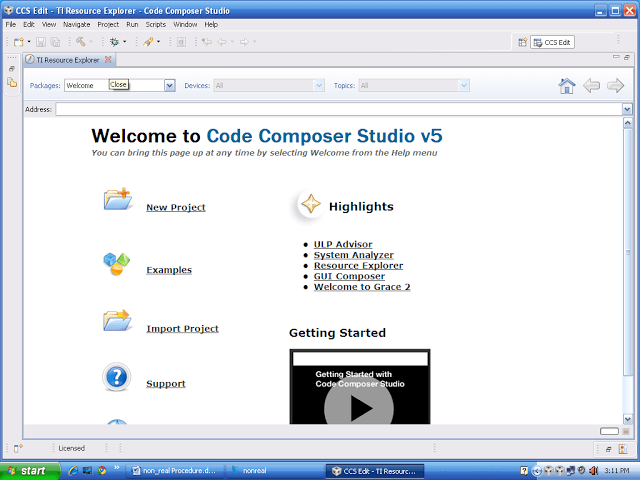Image resolution: width=640 pixels, height=480 pixels.
Task: Open the File menu
Action: pyautogui.click(x=11, y=24)
